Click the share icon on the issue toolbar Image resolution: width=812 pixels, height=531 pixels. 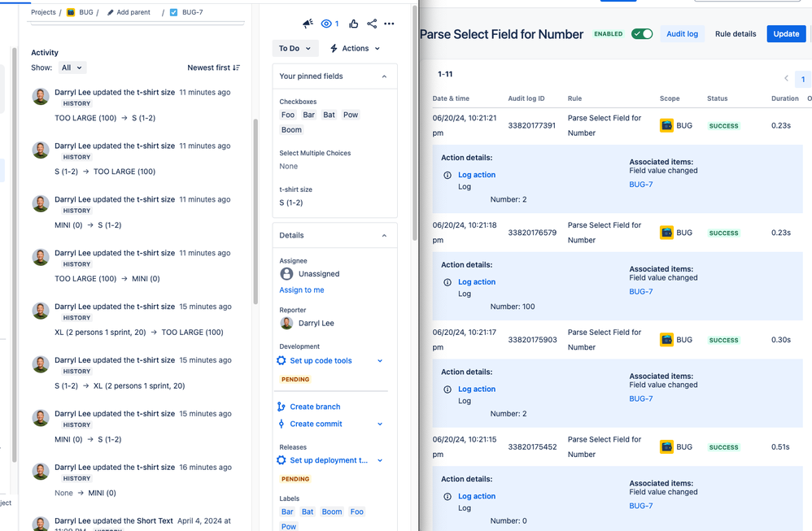click(372, 24)
